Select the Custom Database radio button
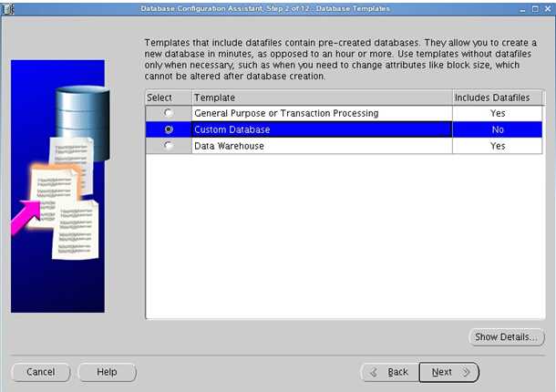556x392 pixels. pos(169,129)
